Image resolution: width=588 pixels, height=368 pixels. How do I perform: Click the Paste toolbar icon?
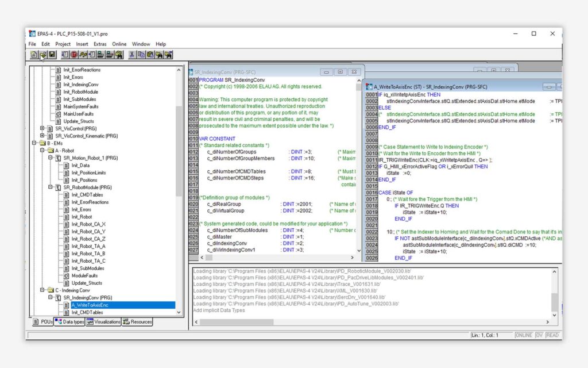(x=150, y=55)
